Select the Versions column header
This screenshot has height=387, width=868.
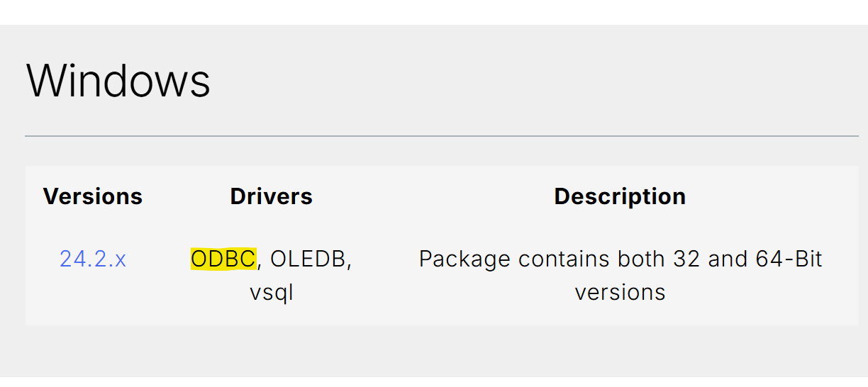coord(93,196)
